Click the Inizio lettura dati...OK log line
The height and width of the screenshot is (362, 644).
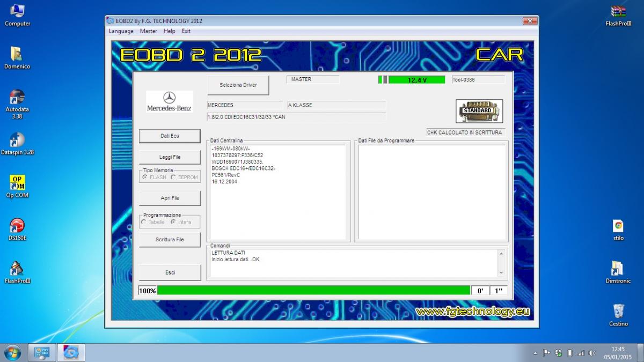coord(236,260)
